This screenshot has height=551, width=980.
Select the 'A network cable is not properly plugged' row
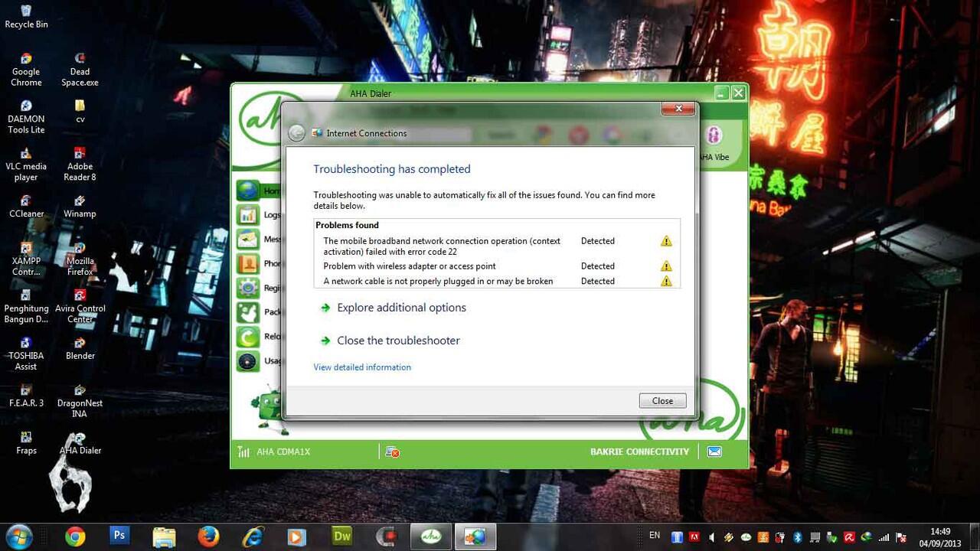coord(497,281)
